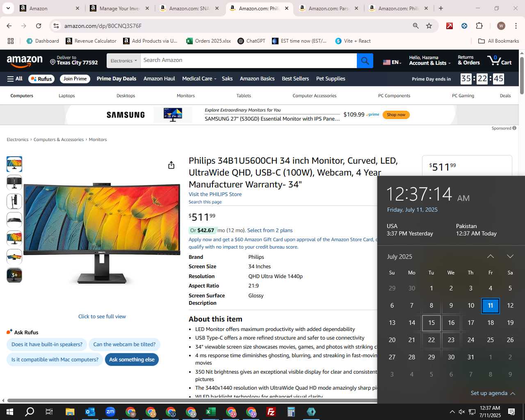Click Select from 2 plans link
This screenshot has width=525, height=420.
click(270, 231)
